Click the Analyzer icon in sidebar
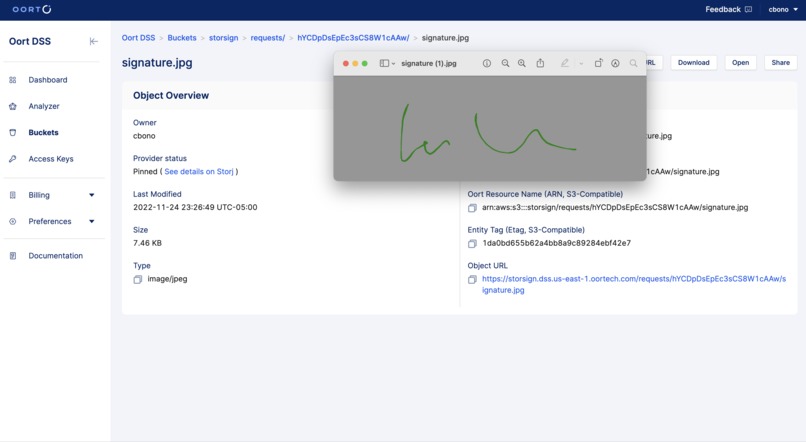806x442 pixels. pyautogui.click(x=13, y=106)
